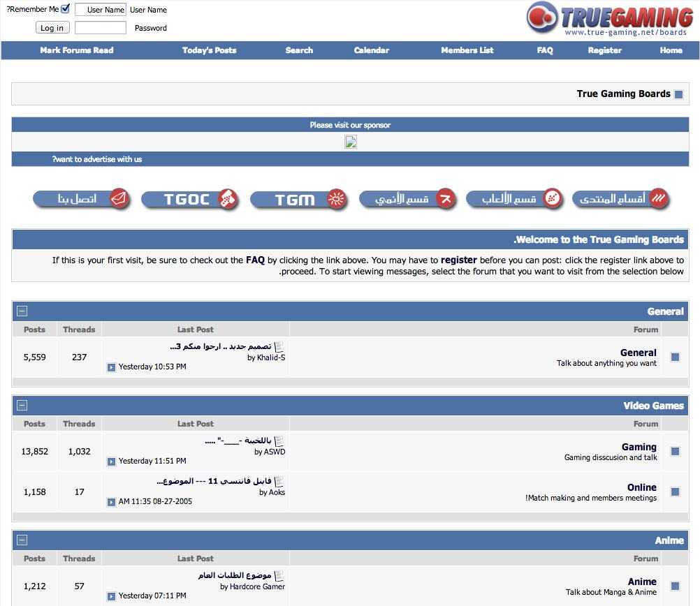Screen dimensions: 700x606
Task: Focus the Password input field
Action: point(101,28)
